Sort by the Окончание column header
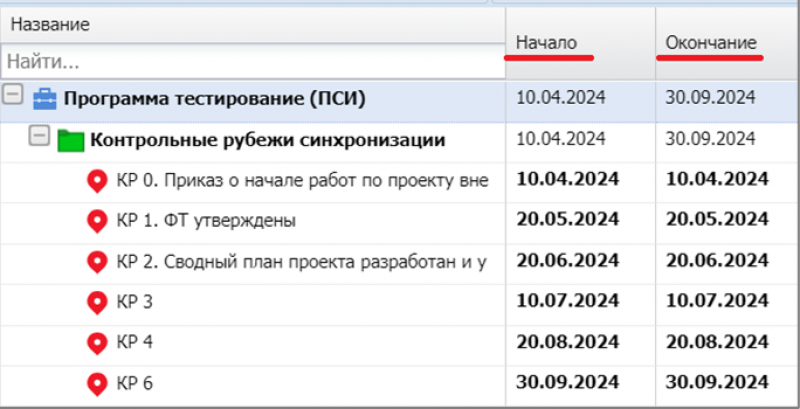Image resolution: width=800 pixels, height=409 pixels. 711,43
